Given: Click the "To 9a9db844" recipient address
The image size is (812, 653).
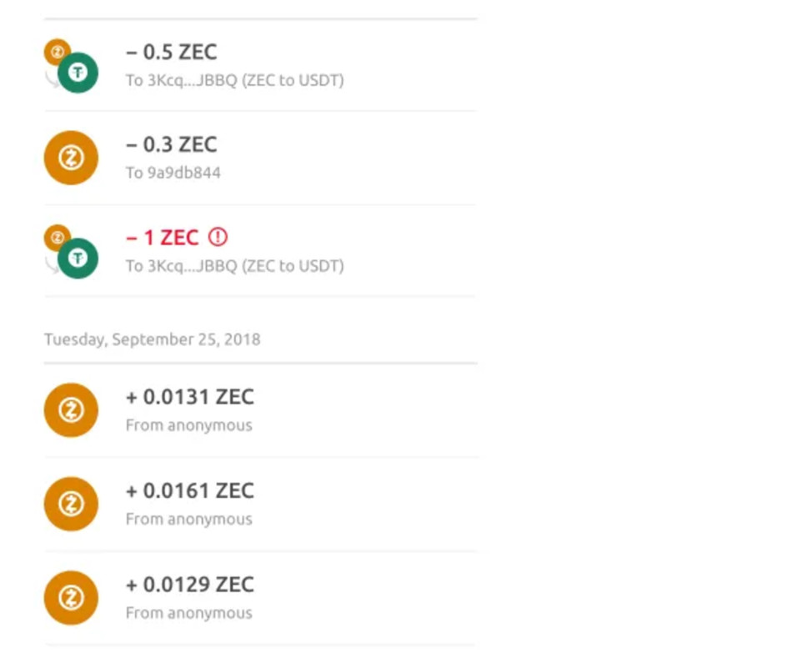Looking at the screenshot, I should (x=173, y=173).
